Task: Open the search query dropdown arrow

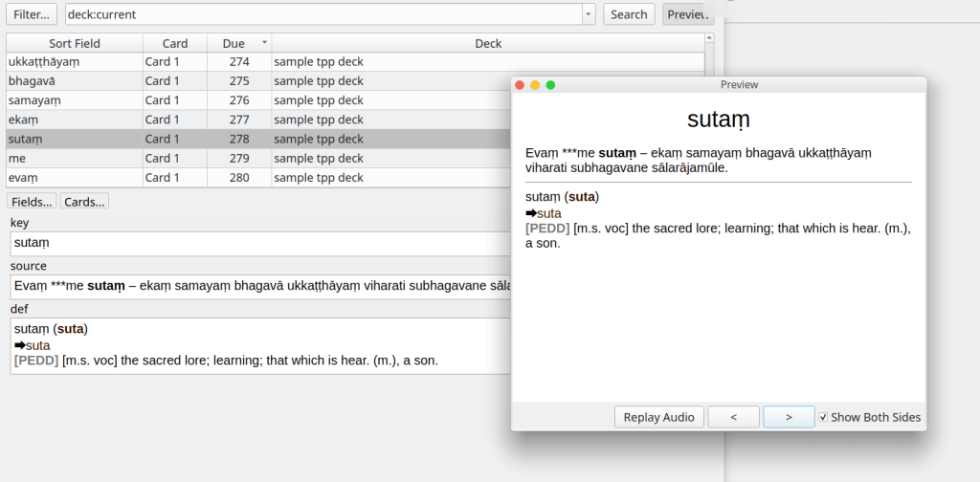Action: coord(588,14)
